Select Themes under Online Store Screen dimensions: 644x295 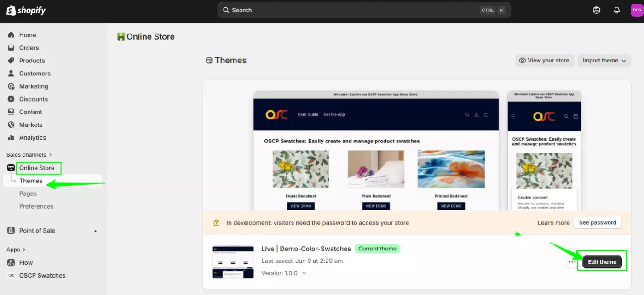pos(31,180)
